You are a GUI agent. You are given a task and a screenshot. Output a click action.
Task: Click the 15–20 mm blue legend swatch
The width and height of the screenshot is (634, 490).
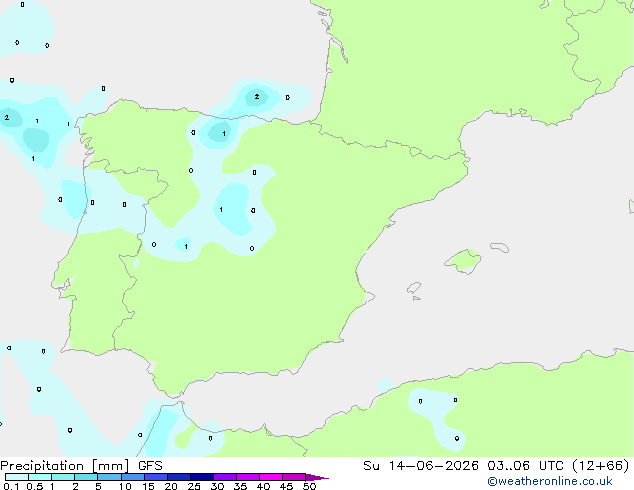[156, 477]
